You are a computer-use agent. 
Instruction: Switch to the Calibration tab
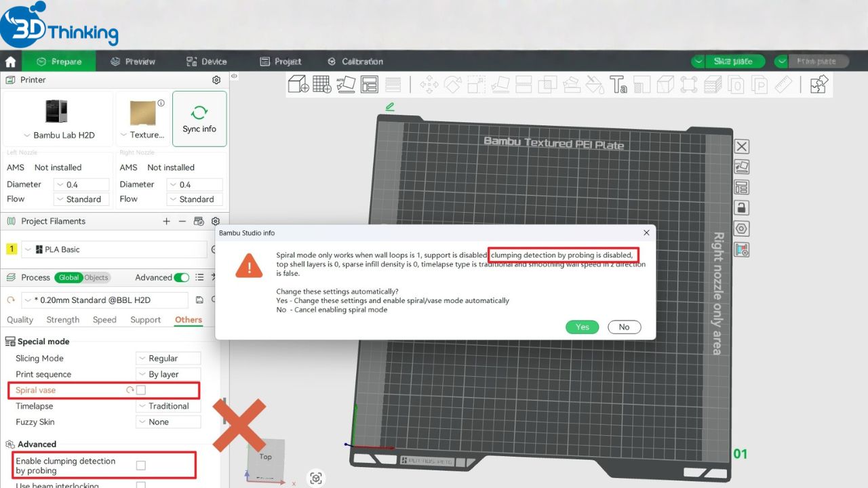pyautogui.click(x=355, y=62)
